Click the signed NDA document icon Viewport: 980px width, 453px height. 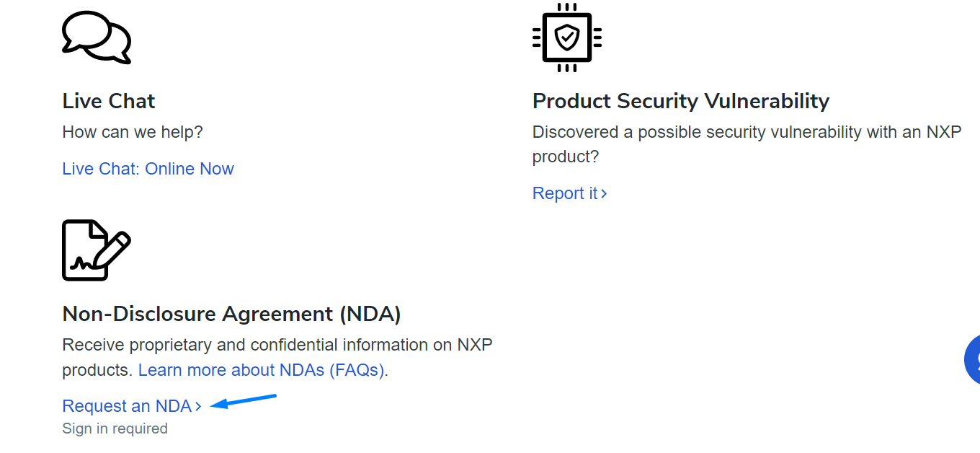click(95, 250)
